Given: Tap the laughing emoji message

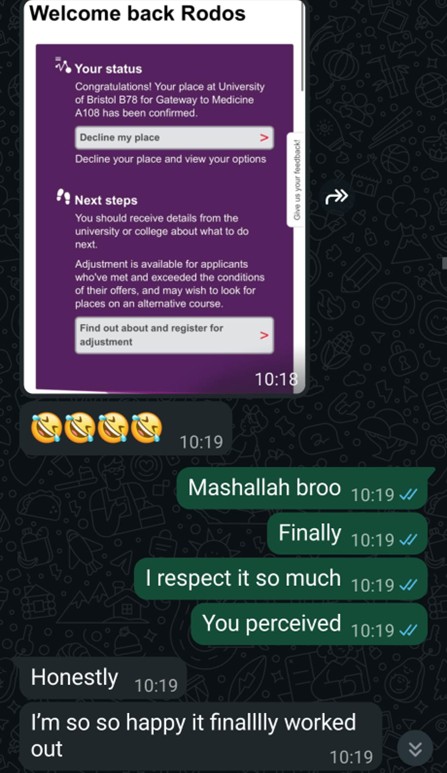Looking at the screenshot, I should [126, 427].
